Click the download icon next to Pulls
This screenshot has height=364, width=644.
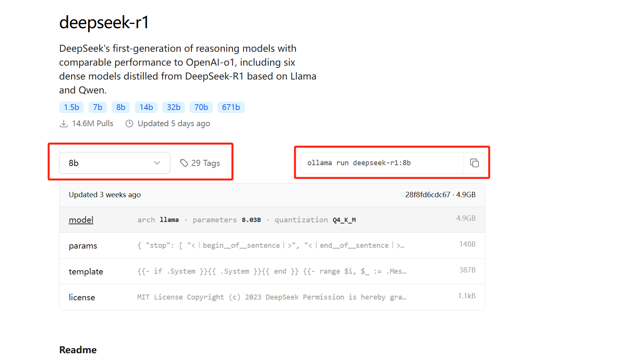coord(64,124)
